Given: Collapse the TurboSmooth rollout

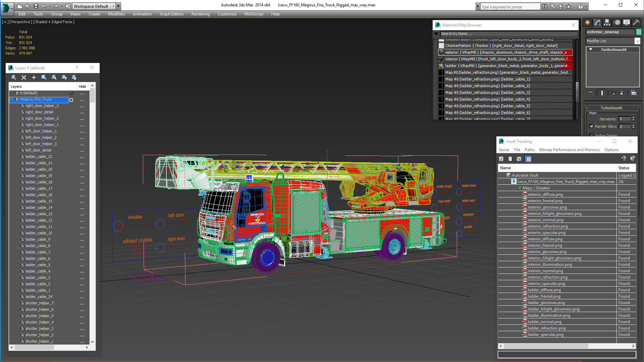Looking at the screenshot, I should tap(587, 108).
